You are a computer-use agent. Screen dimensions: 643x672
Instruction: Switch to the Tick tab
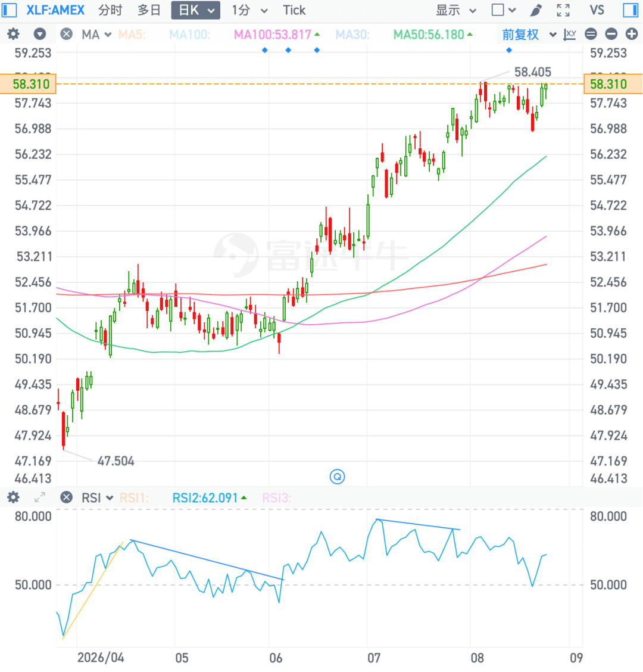[294, 10]
